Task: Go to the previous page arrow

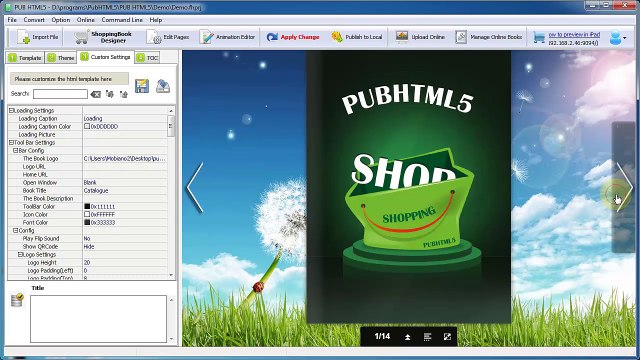Action: pos(195,187)
